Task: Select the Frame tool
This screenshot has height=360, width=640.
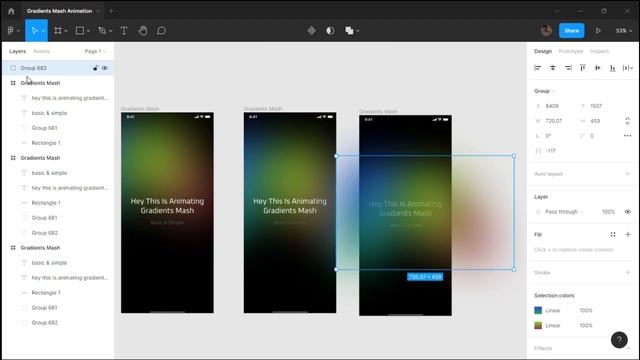Action: 58,31
